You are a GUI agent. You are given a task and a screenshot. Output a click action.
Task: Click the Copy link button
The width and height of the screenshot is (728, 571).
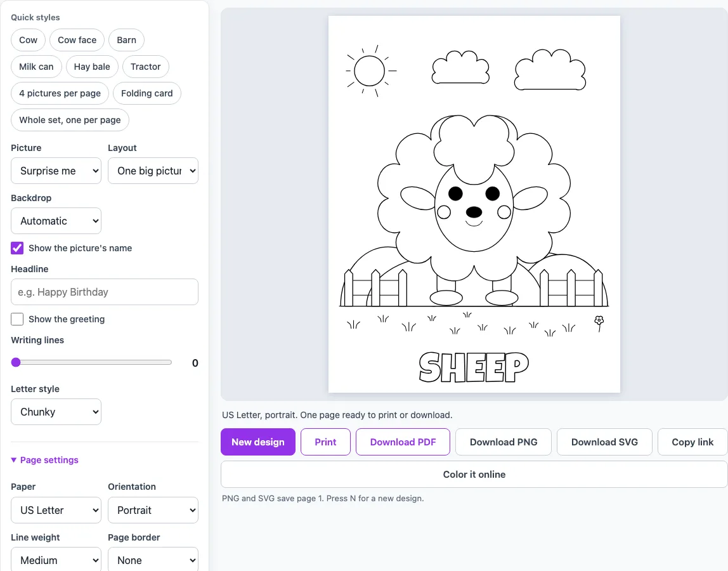692,442
